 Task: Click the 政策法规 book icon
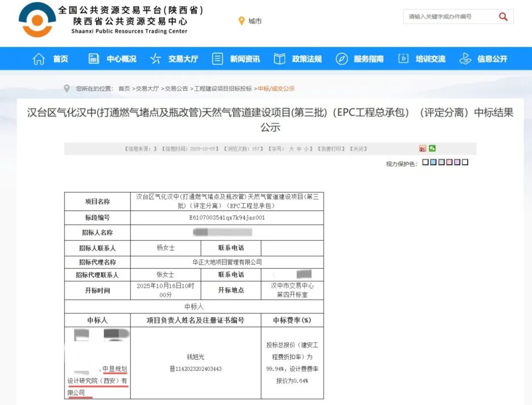click(x=279, y=59)
